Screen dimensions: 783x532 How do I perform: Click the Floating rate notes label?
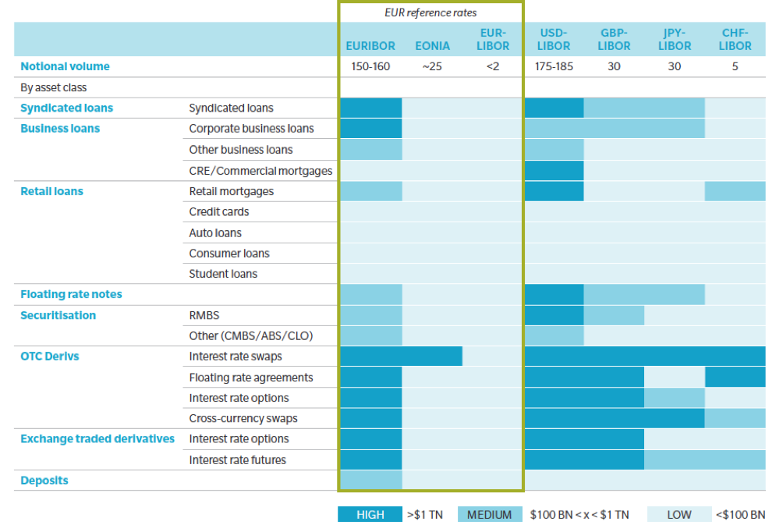pos(71,294)
